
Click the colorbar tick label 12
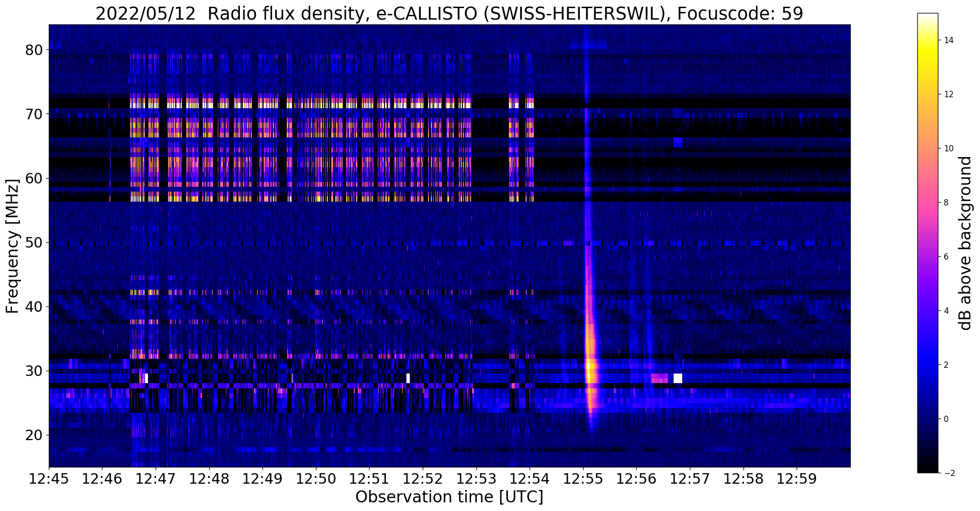(948, 94)
